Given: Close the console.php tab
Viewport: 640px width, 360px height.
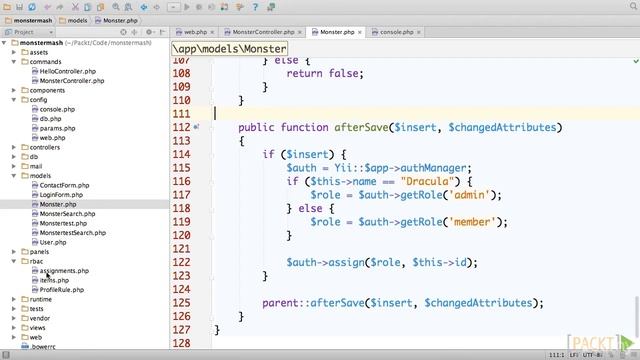Looking at the screenshot, I should click(418, 32).
